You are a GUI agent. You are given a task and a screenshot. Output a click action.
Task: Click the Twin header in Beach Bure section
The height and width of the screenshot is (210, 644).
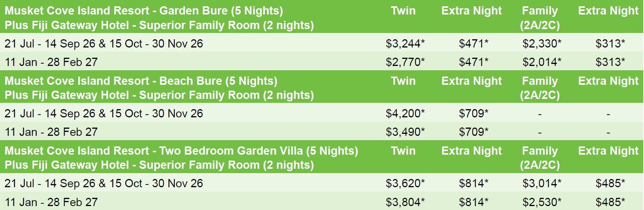coord(403,81)
